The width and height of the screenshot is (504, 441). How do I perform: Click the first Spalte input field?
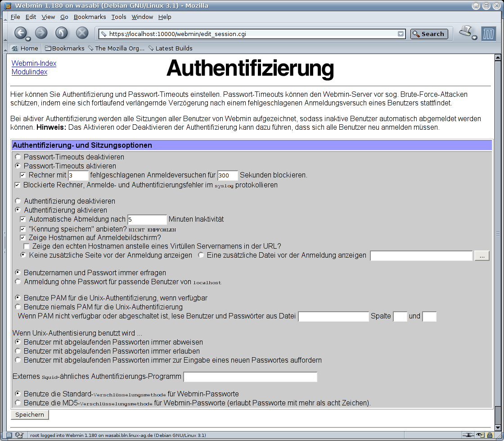coord(400,317)
